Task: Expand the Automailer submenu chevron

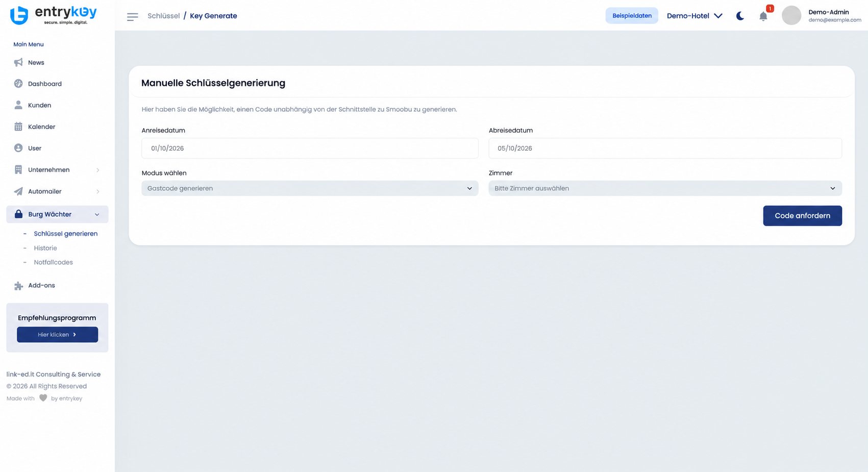Action: [x=97, y=191]
